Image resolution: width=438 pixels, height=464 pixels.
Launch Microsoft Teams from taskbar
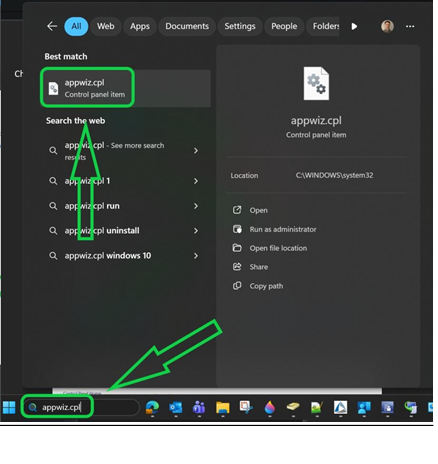click(199, 407)
